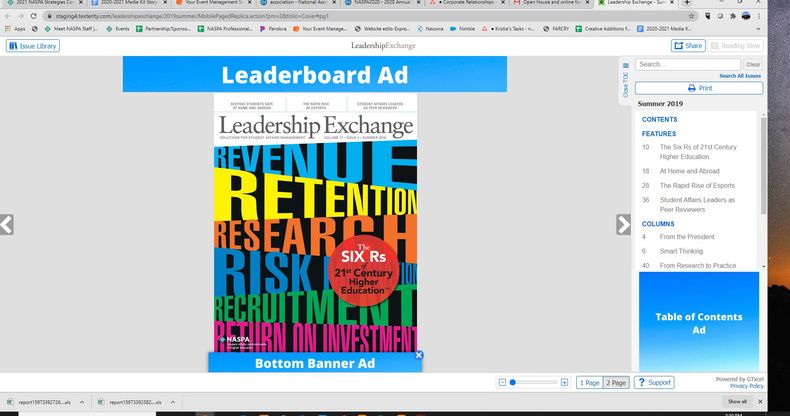This screenshot has width=790, height=416.
Task: Click Show all downloads
Action: pos(737,401)
